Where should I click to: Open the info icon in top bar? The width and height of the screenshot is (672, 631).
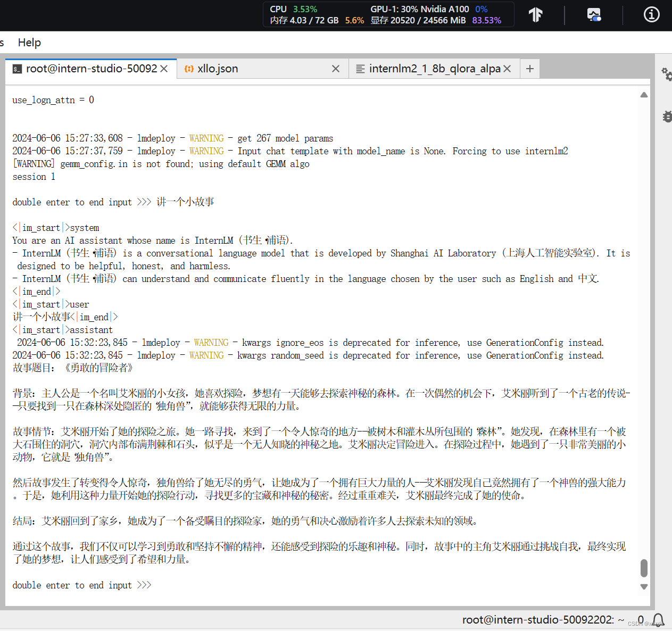pos(652,14)
